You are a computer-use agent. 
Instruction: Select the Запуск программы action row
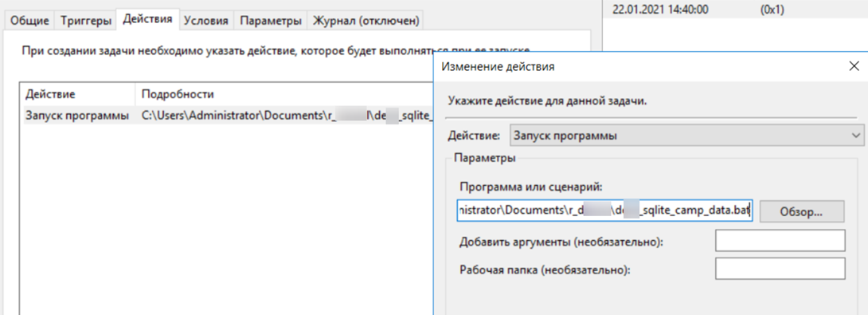(x=227, y=116)
